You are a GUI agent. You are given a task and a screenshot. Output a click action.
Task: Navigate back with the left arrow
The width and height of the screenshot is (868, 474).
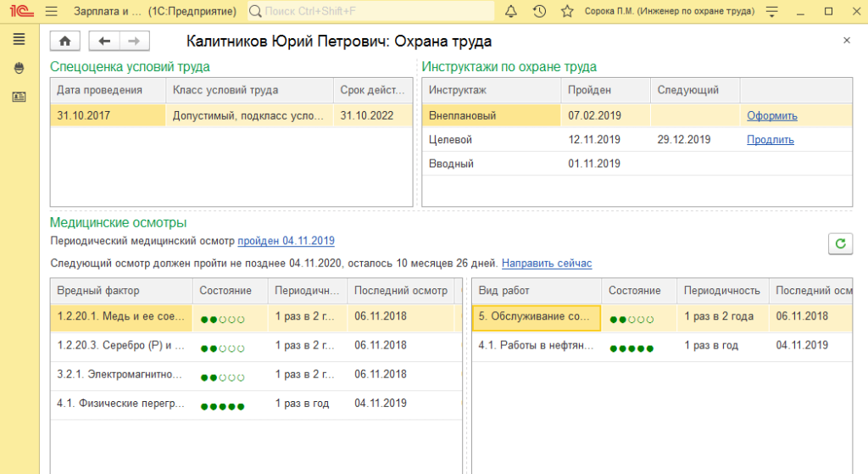(104, 41)
